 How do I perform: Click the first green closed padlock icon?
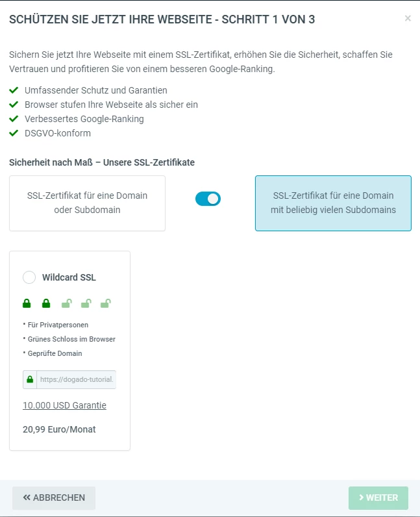click(27, 303)
